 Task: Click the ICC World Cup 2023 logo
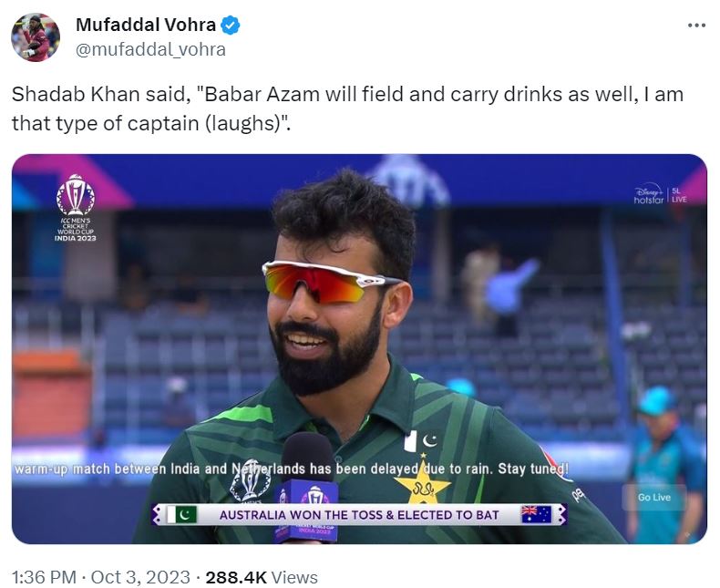pyautogui.click(x=75, y=207)
